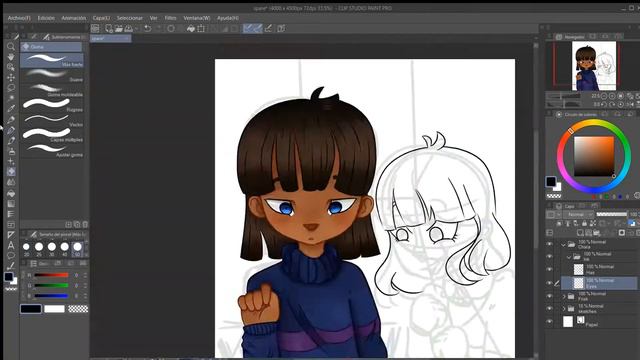Select the Goma moldeable eraser sub tool

click(x=52, y=90)
